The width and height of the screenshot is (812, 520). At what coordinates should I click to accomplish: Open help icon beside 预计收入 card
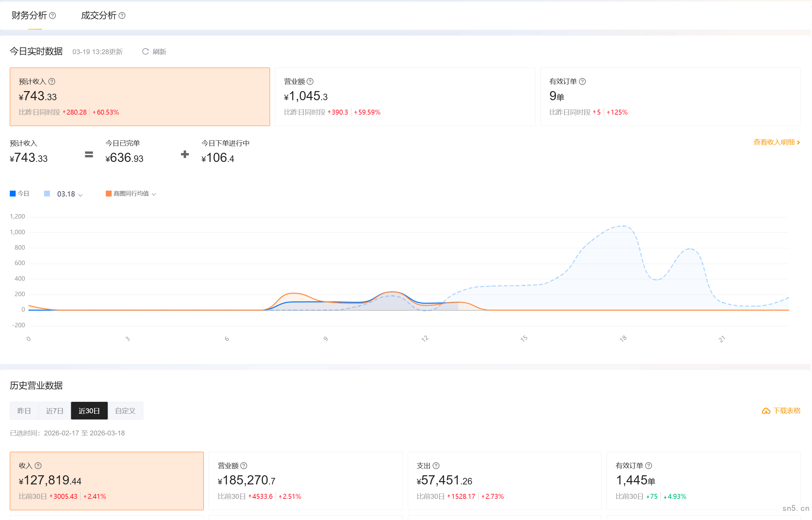pos(52,81)
